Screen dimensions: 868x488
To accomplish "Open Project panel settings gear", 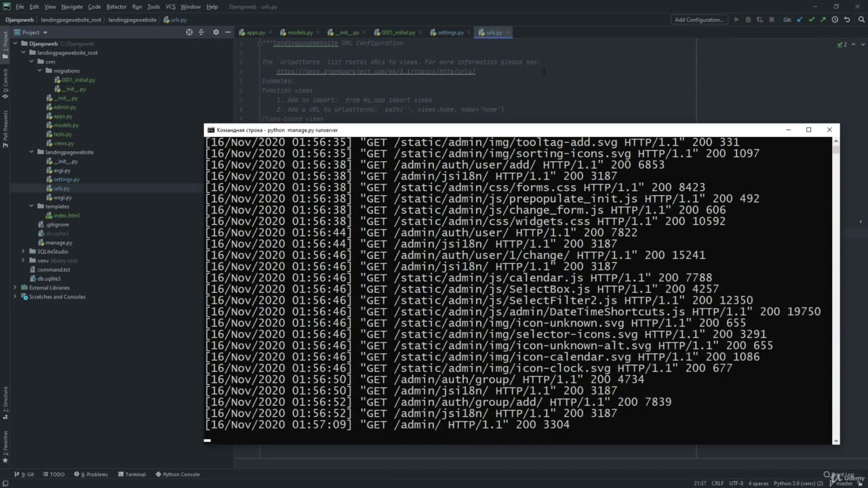I will tap(216, 32).
